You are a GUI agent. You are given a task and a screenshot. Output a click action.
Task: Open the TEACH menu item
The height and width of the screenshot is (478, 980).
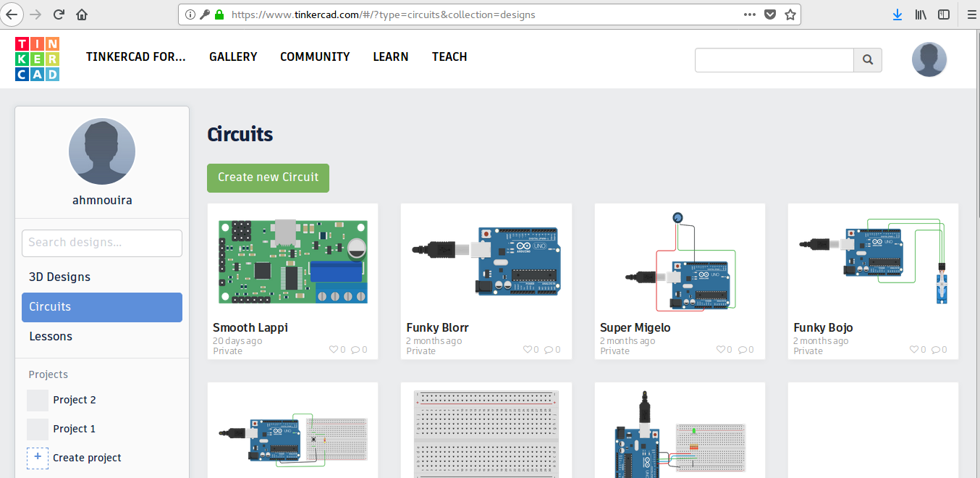point(449,56)
